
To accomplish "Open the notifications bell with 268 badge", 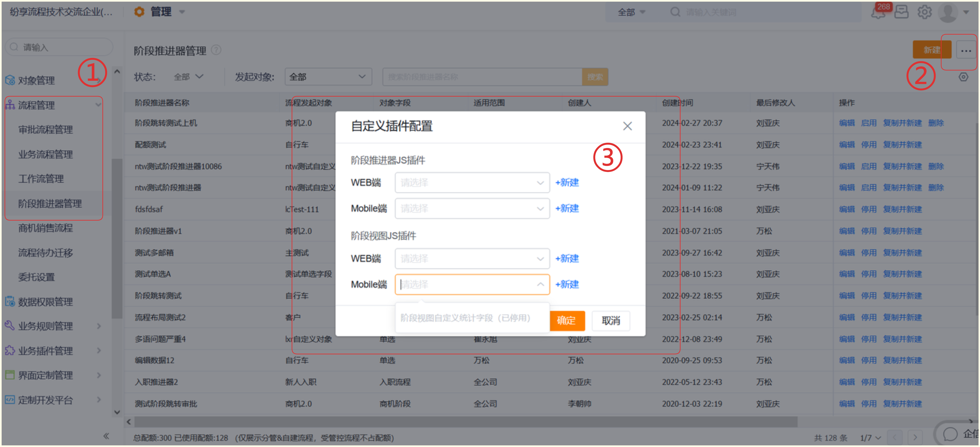I will [878, 13].
